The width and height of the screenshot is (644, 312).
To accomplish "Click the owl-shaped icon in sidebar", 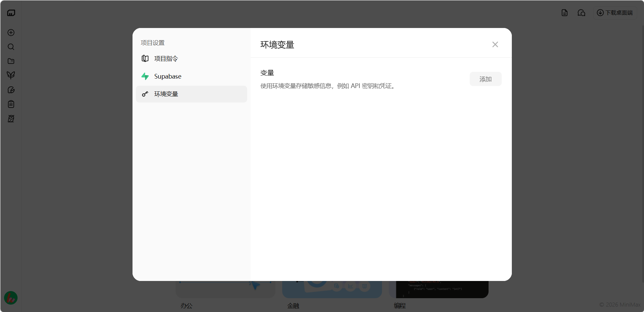I will coord(11,118).
